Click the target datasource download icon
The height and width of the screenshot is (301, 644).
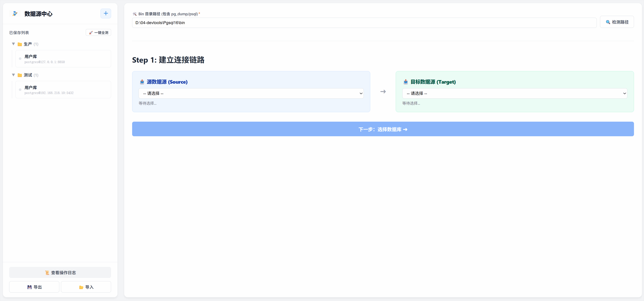tap(406, 82)
